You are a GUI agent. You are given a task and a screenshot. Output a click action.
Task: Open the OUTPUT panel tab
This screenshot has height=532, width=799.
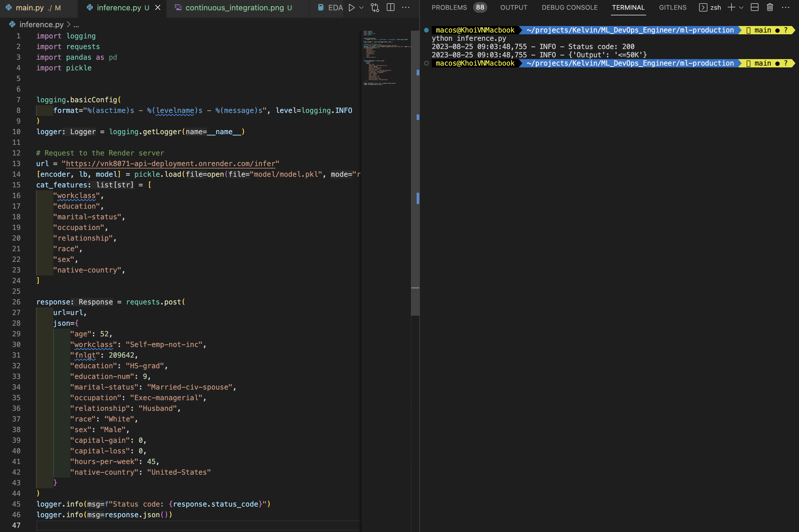(514, 7)
